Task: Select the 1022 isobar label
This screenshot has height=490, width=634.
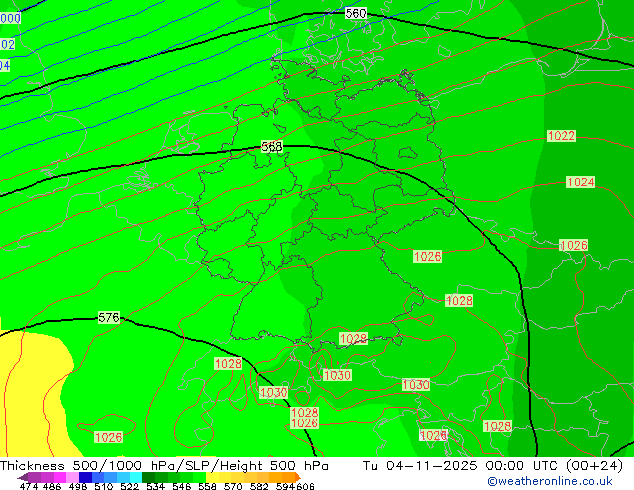Action: 561,135
